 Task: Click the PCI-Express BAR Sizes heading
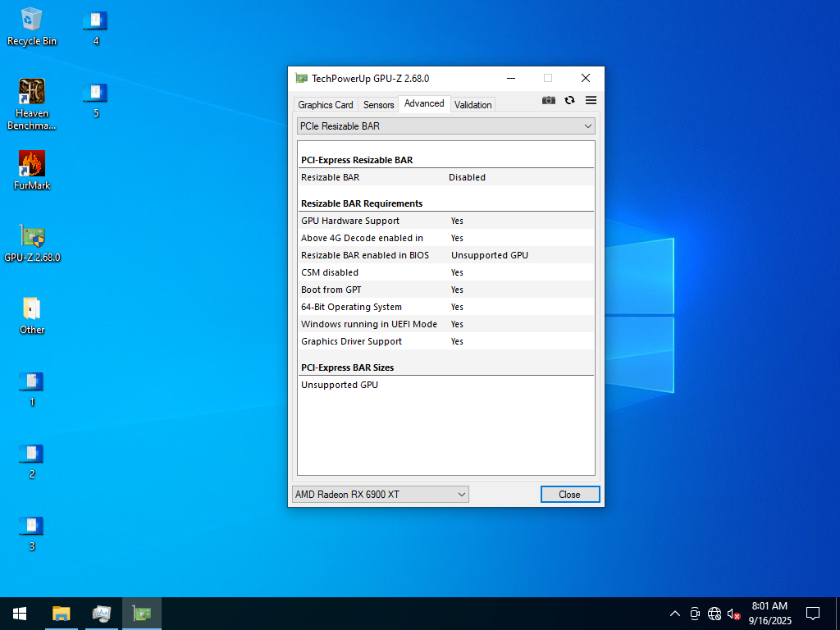point(347,367)
